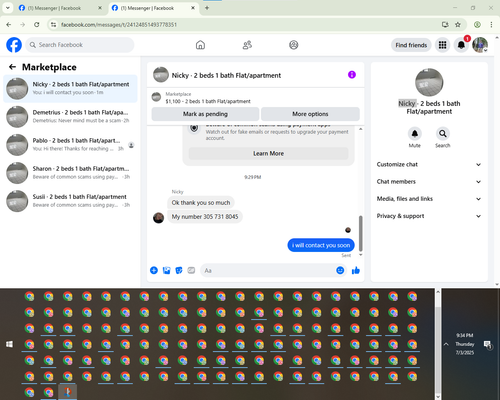Choose a GIF icon in composer
500x400 pixels.
click(x=191, y=270)
